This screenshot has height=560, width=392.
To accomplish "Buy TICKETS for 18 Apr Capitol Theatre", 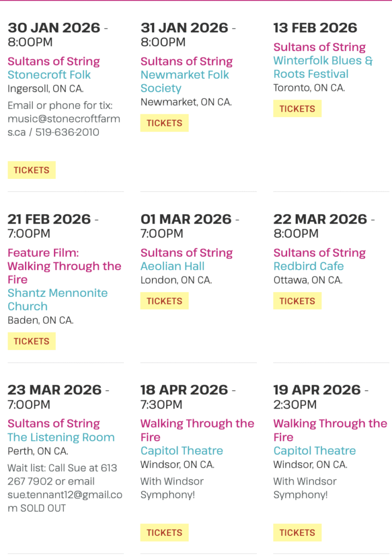I will click(164, 533).
